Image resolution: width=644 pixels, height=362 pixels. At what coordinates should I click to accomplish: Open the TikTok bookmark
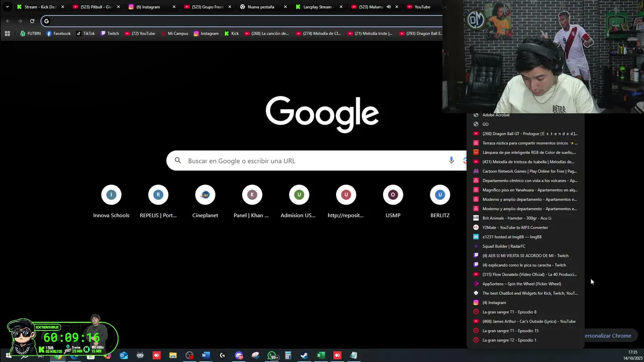click(86, 34)
